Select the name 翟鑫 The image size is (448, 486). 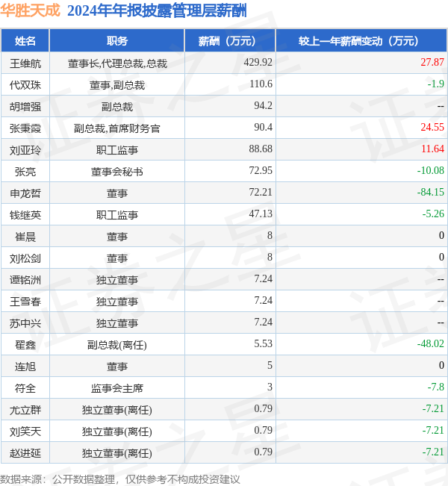(25, 345)
